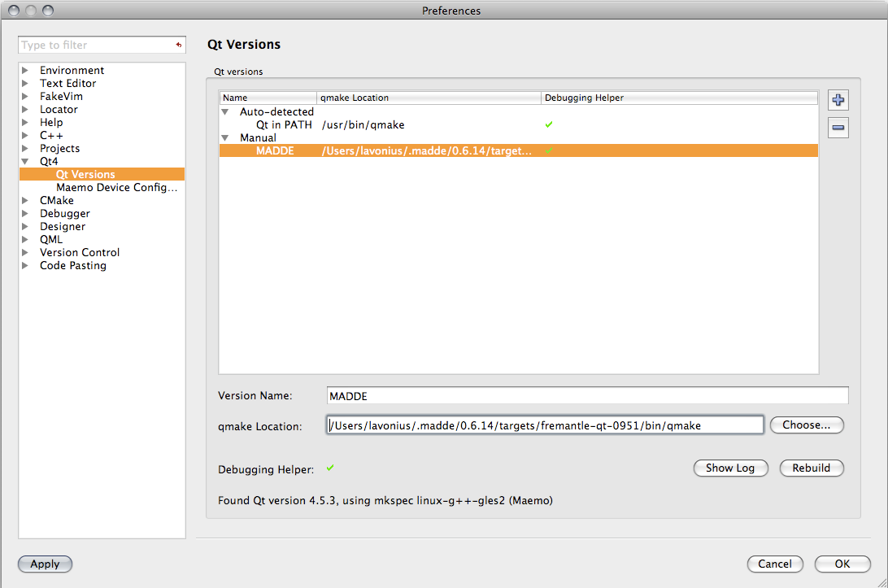The height and width of the screenshot is (588, 888).
Task: Click the green checkmark beside Debugging Helper label
Action: pyautogui.click(x=330, y=468)
